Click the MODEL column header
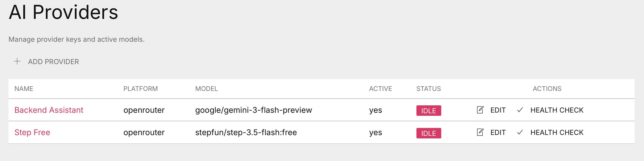Screen dimensions: 644x161 (x=206, y=89)
